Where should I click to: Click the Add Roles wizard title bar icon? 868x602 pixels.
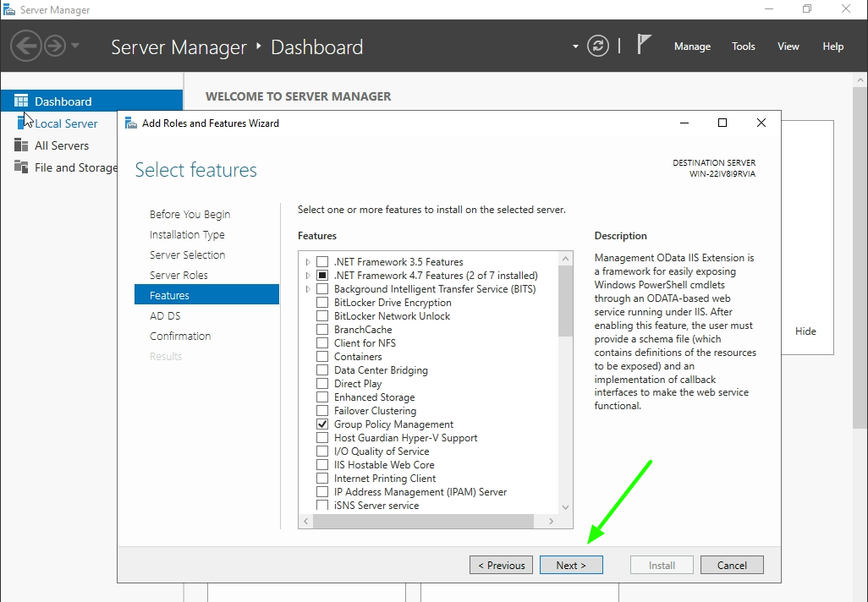point(131,123)
